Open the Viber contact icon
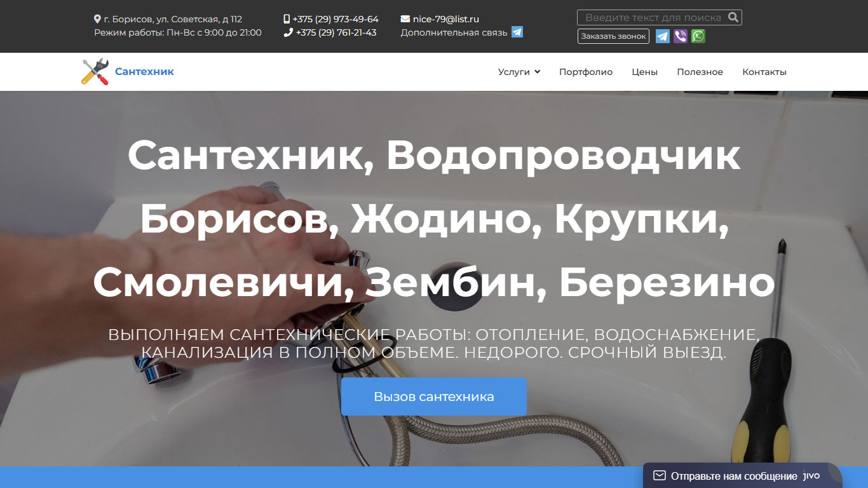868x488 pixels. tap(681, 36)
